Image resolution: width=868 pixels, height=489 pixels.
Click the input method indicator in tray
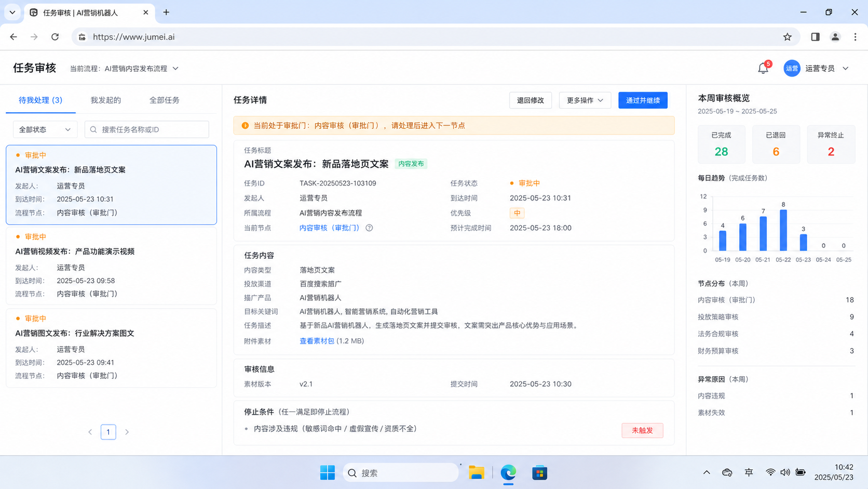point(749,472)
